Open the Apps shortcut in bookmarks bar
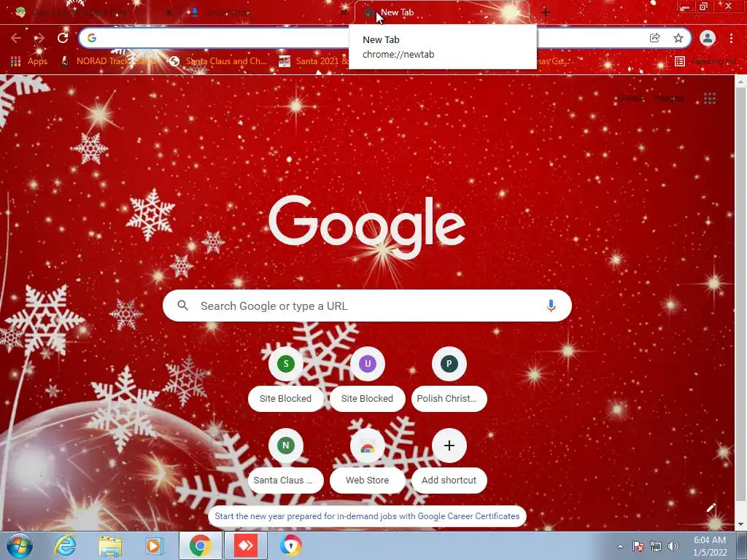Screen dimensions: 747x560 [29, 61]
